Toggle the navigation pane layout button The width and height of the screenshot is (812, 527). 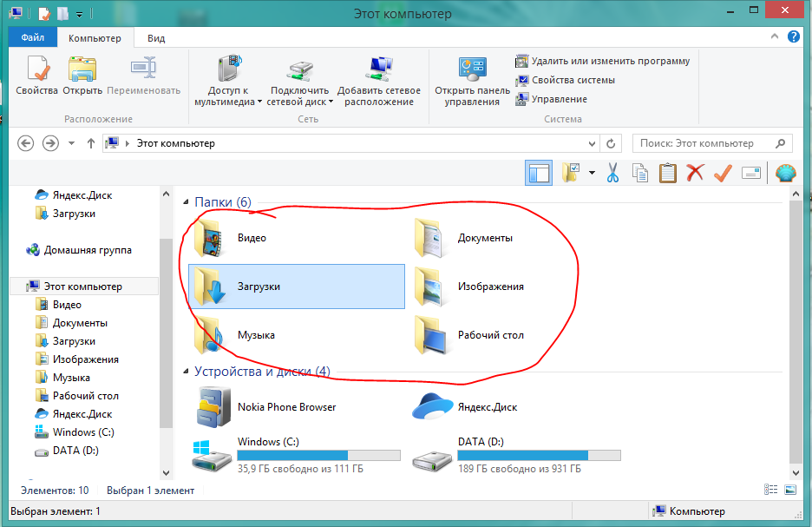539,173
